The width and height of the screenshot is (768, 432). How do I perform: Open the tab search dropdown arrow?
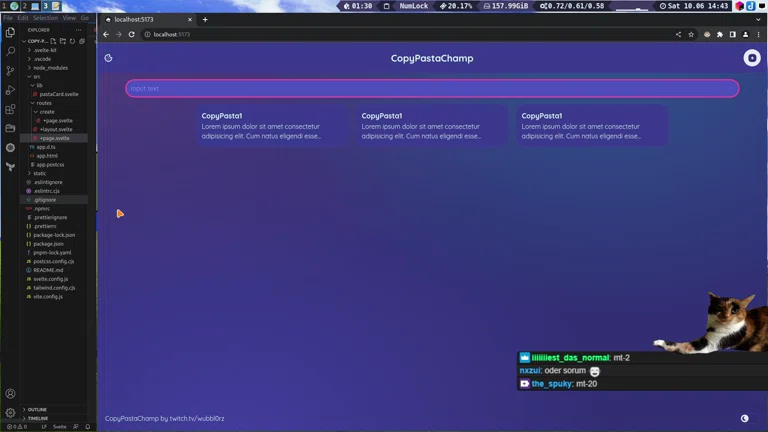coord(758,20)
